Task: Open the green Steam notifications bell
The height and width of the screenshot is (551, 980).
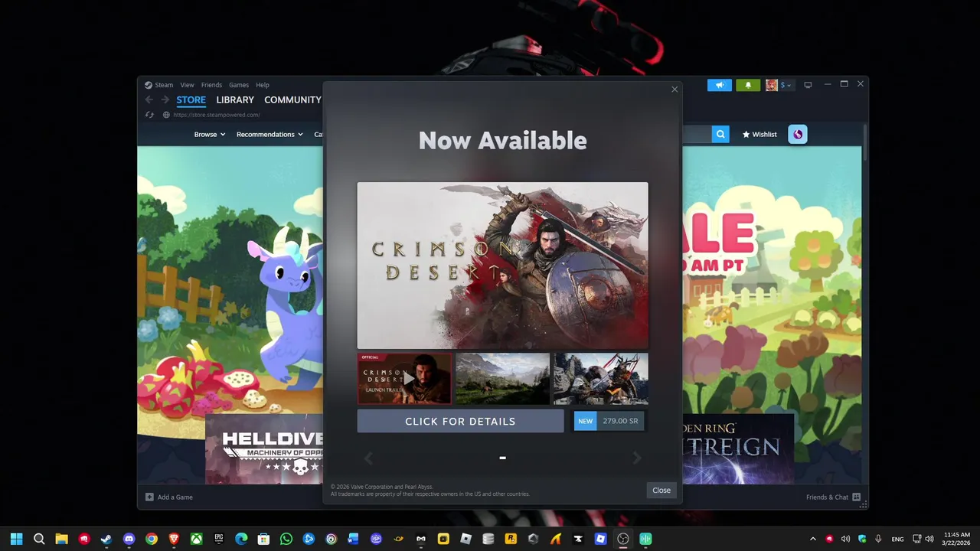Action: click(748, 85)
